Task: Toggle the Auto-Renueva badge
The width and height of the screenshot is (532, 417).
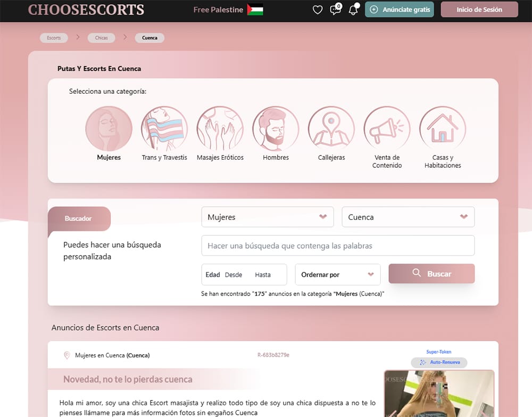Action: 439,362
